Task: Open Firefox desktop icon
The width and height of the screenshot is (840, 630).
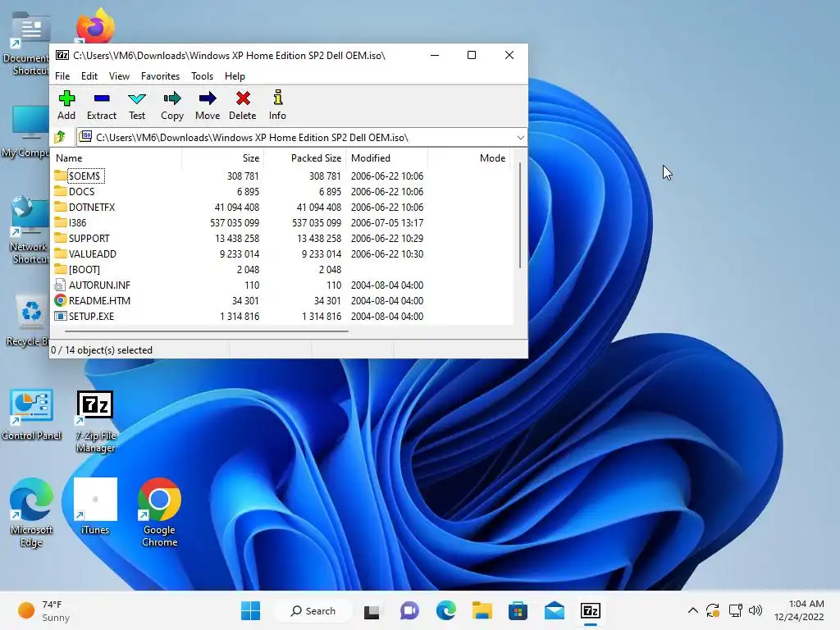Action: point(95,25)
